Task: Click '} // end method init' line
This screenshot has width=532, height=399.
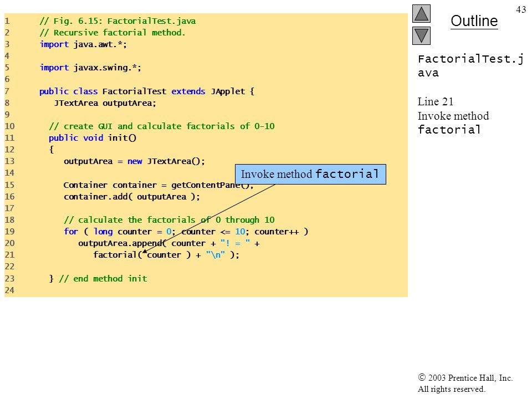Action: 98,279
